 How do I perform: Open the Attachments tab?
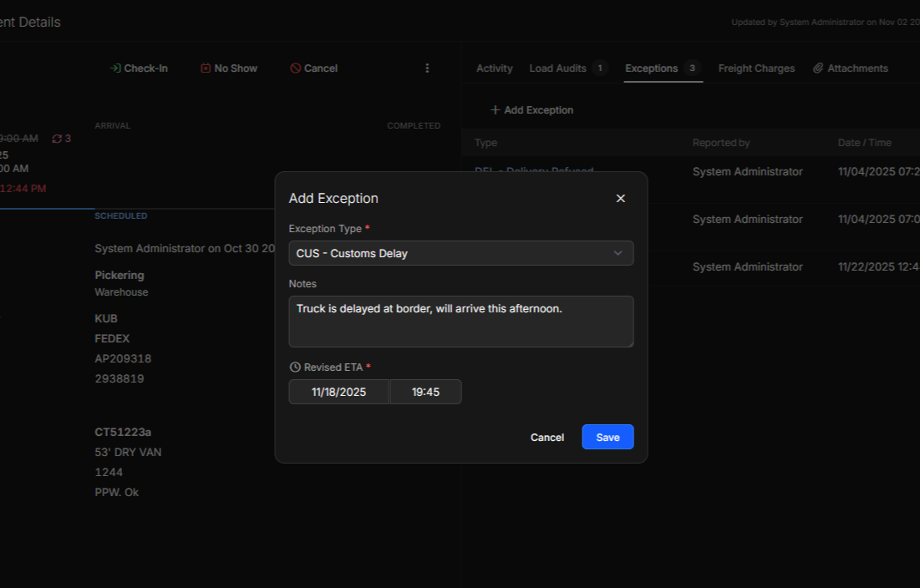[851, 68]
